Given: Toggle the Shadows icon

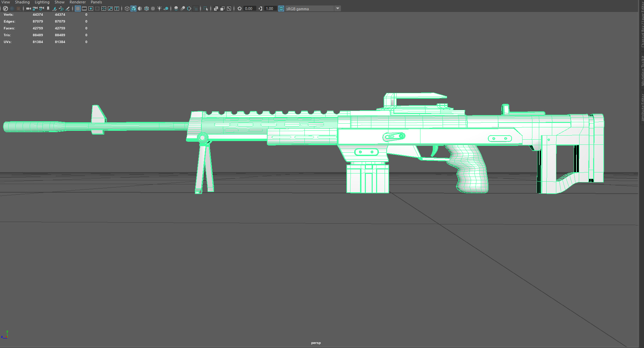Looking at the screenshot, I should coord(166,9).
